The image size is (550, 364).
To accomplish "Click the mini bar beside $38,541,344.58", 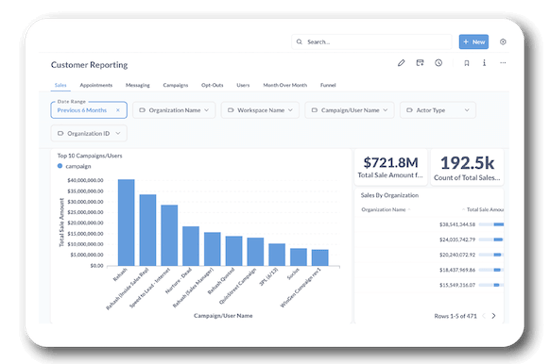I will [491, 224].
